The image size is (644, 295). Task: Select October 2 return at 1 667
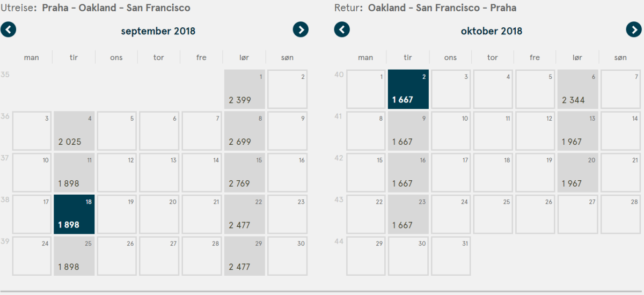[408, 89]
